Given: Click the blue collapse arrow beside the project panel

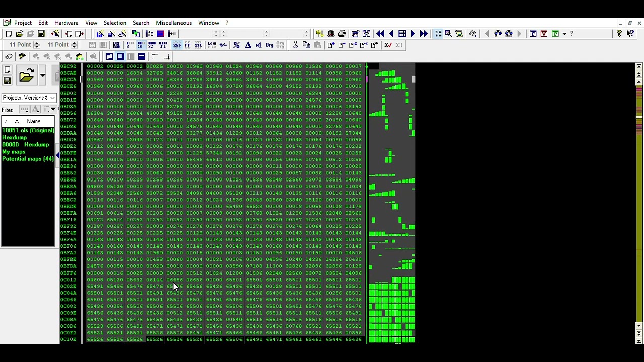Looking at the screenshot, I should [x=57, y=154].
